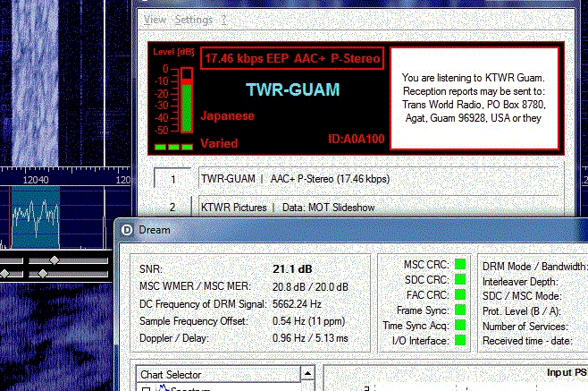The image size is (588, 391).
Task: Click the Dream evaluation window title
Action: (155, 230)
